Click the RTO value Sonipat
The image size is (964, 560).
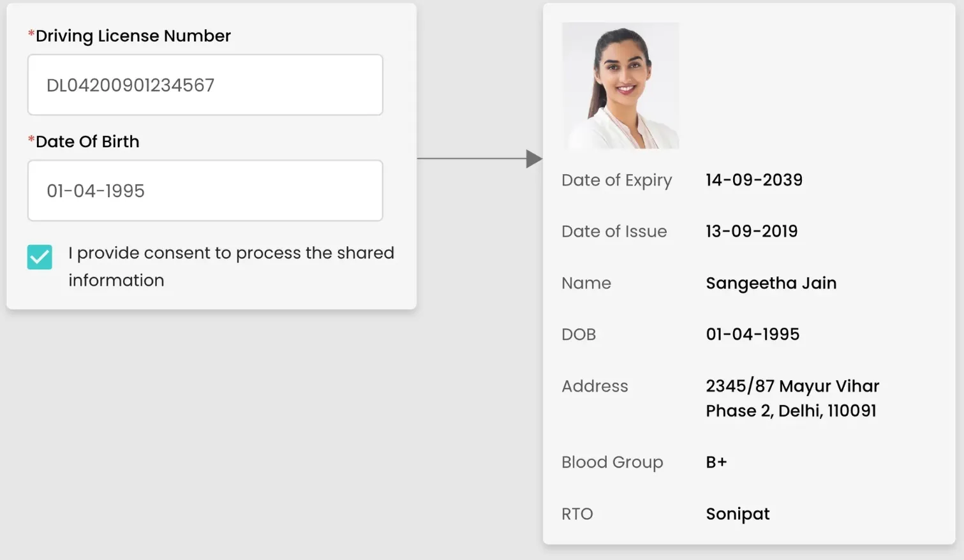[x=738, y=514]
